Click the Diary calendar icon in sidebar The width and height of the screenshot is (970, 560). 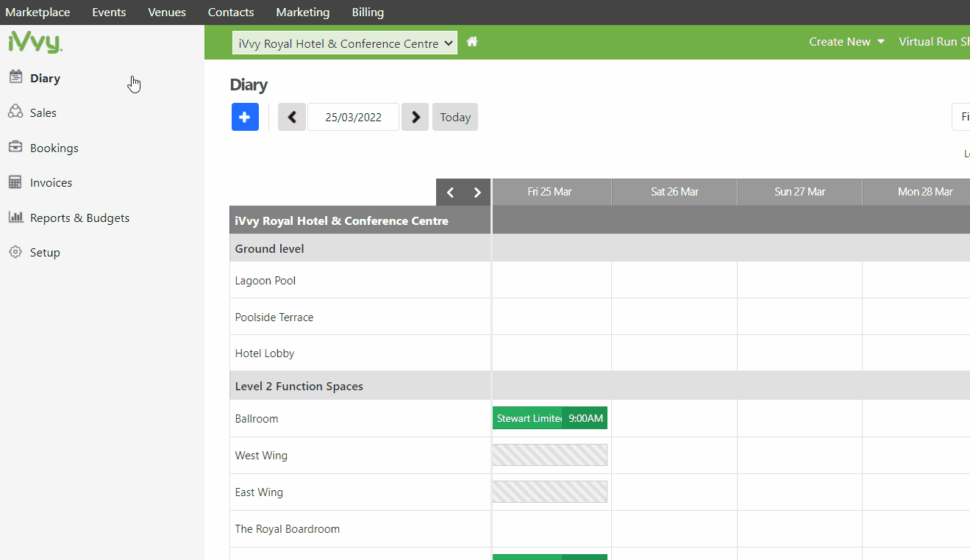click(x=15, y=77)
